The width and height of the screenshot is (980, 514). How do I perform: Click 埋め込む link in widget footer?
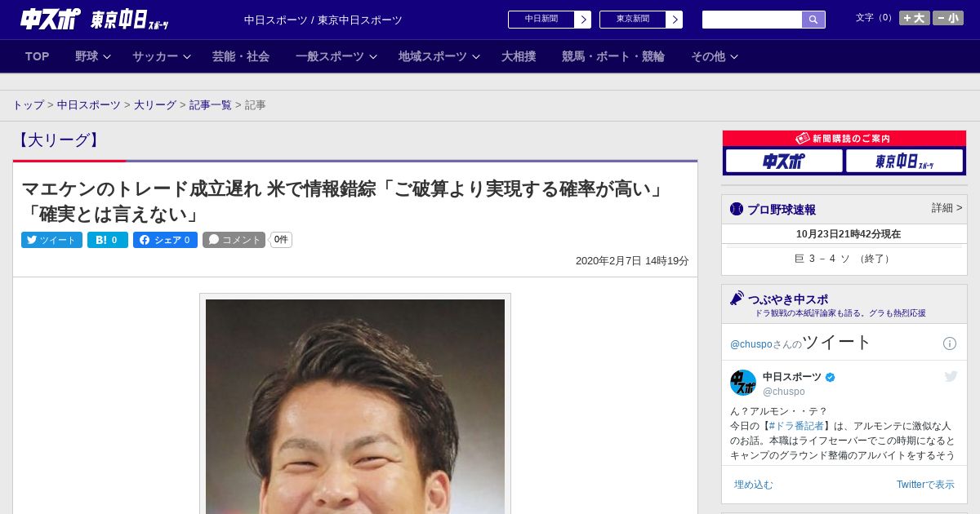coord(753,485)
